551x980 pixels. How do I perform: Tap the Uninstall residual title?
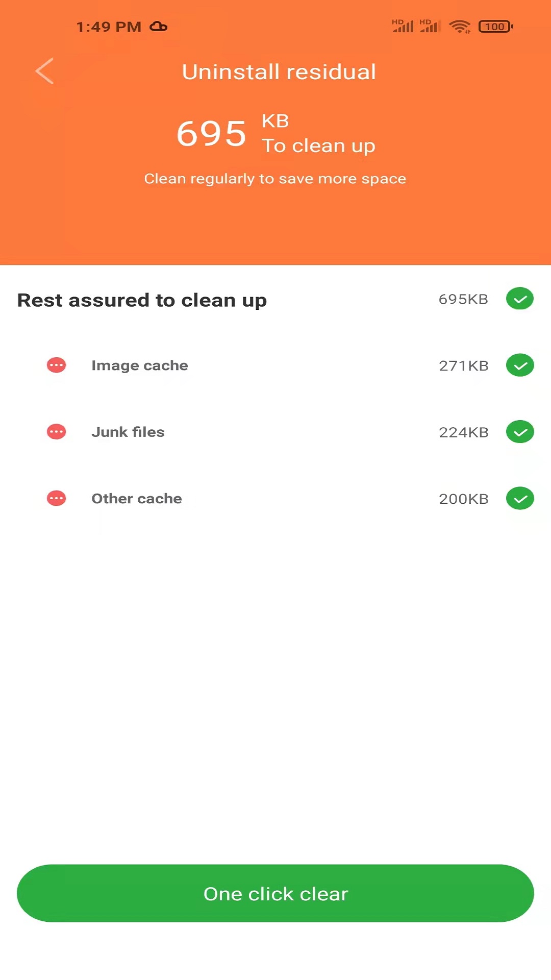[x=279, y=72]
